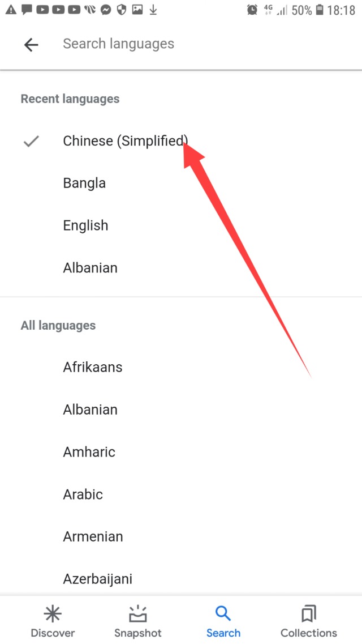Tap the battery status icon

point(320,10)
